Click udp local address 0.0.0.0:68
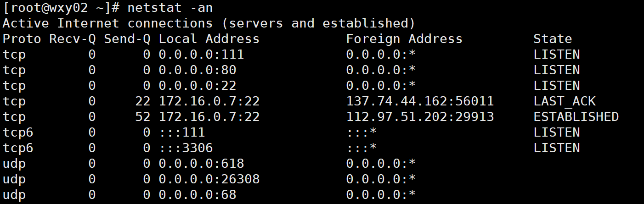Screen dimensions: 644x204 click(x=198, y=194)
